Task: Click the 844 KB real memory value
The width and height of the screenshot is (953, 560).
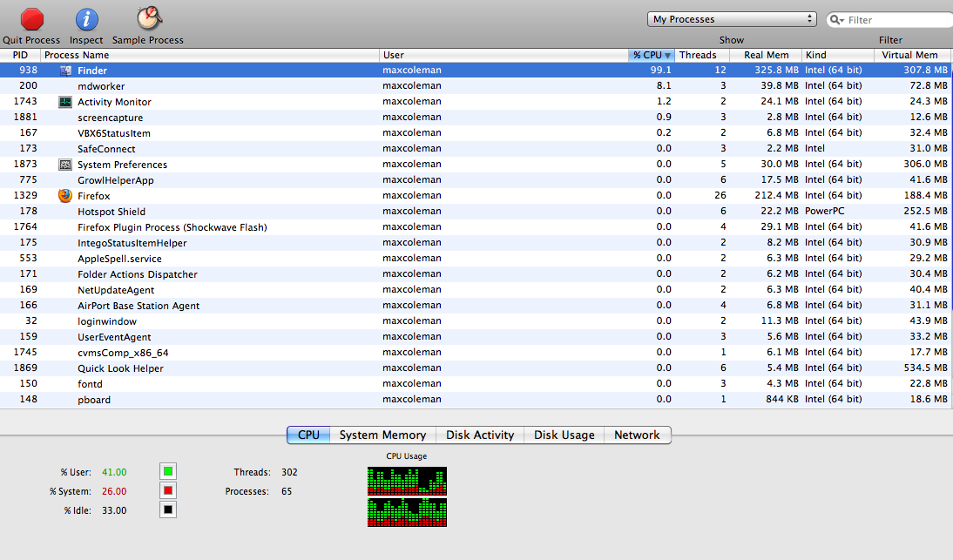Action: pyautogui.click(x=782, y=400)
